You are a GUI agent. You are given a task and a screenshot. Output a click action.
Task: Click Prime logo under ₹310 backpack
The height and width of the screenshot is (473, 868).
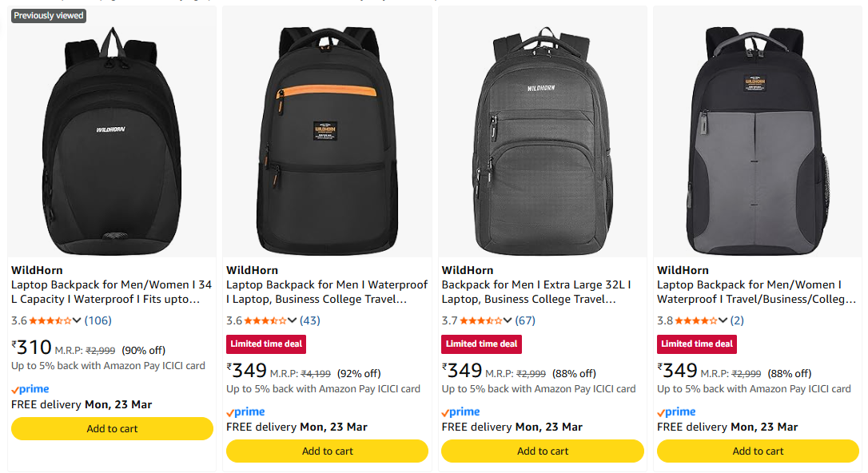30,389
